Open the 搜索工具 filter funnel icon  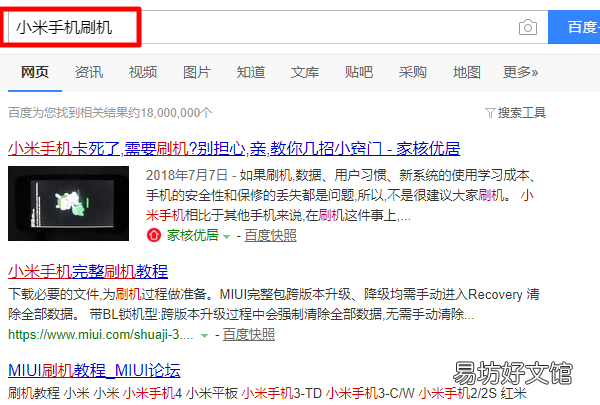click(x=490, y=113)
